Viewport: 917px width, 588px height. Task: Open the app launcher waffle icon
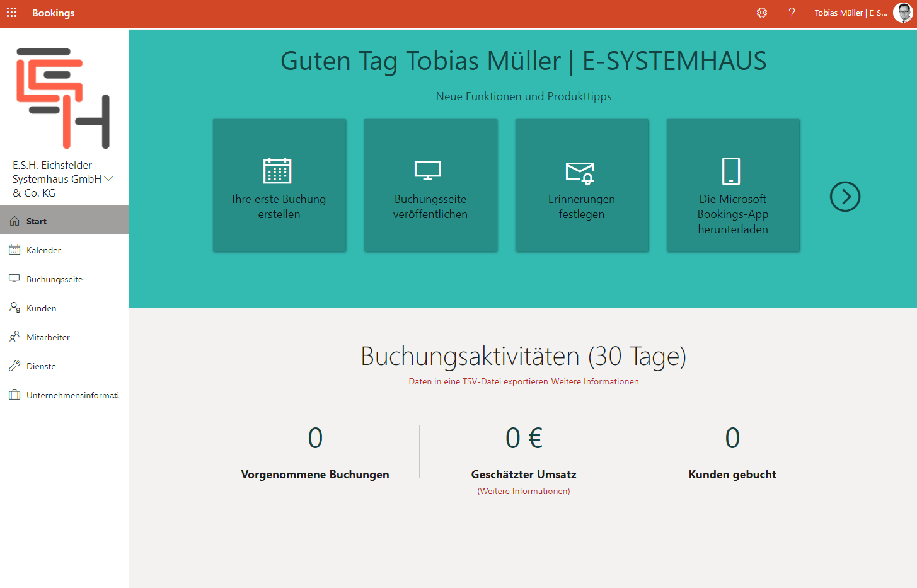(12, 13)
